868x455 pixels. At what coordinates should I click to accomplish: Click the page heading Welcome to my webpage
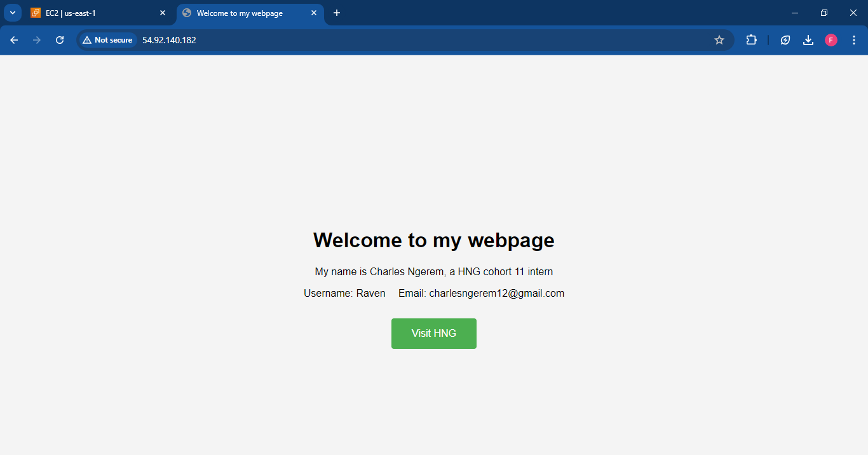click(433, 240)
